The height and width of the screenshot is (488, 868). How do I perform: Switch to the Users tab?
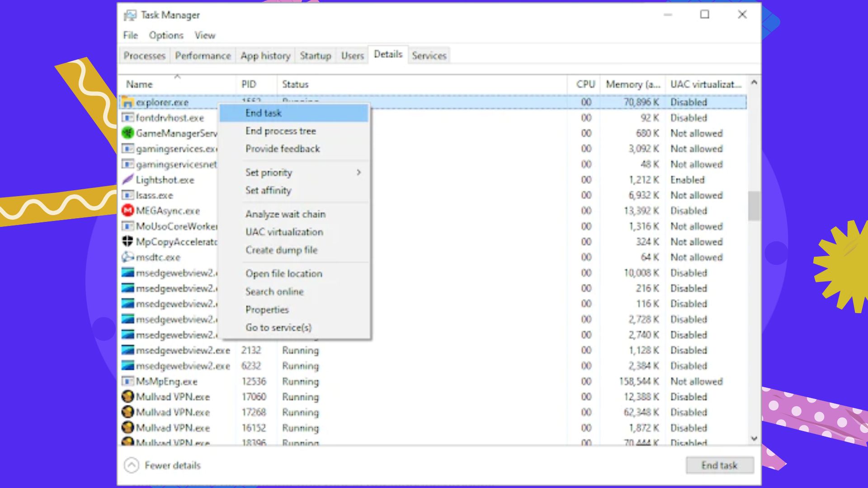353,56
